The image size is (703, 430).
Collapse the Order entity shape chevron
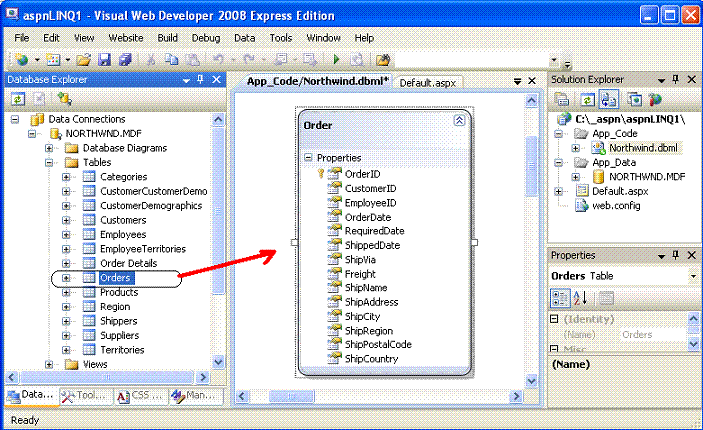[x=460, y=120]
